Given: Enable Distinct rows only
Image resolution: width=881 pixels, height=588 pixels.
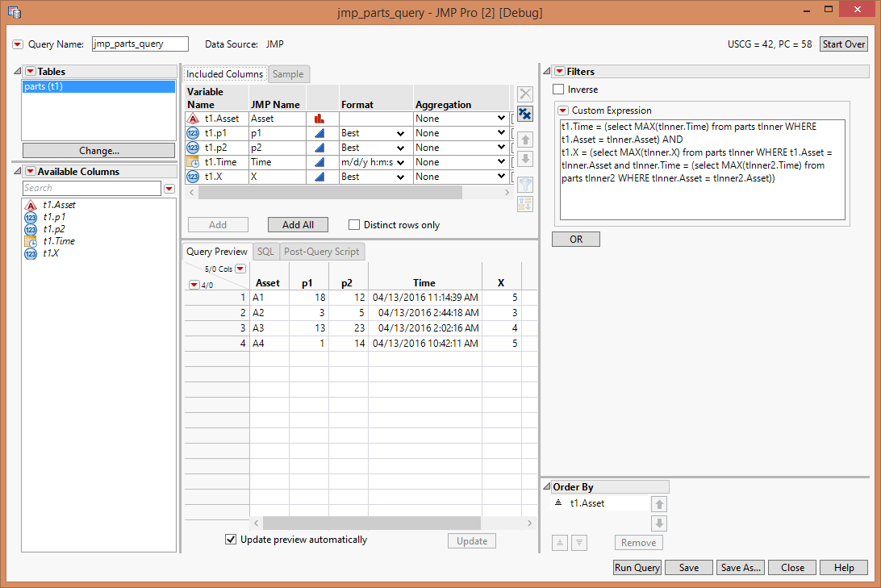Looking at the screenshot, I should (x=354, y=224).
